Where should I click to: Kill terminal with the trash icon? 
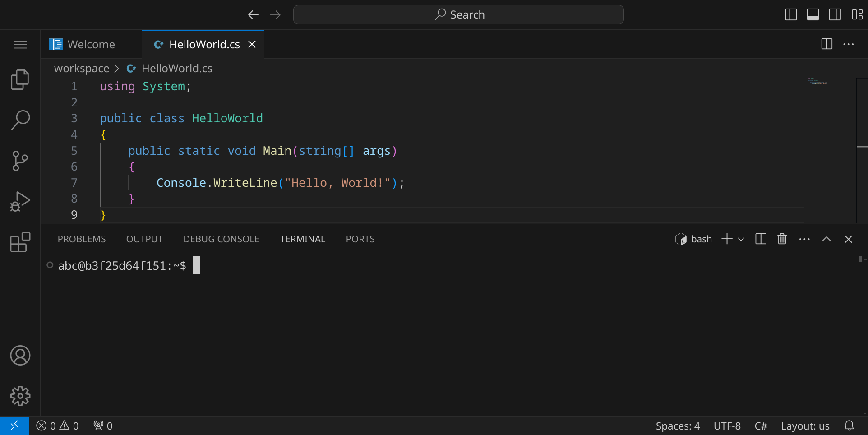click(782, 239)
